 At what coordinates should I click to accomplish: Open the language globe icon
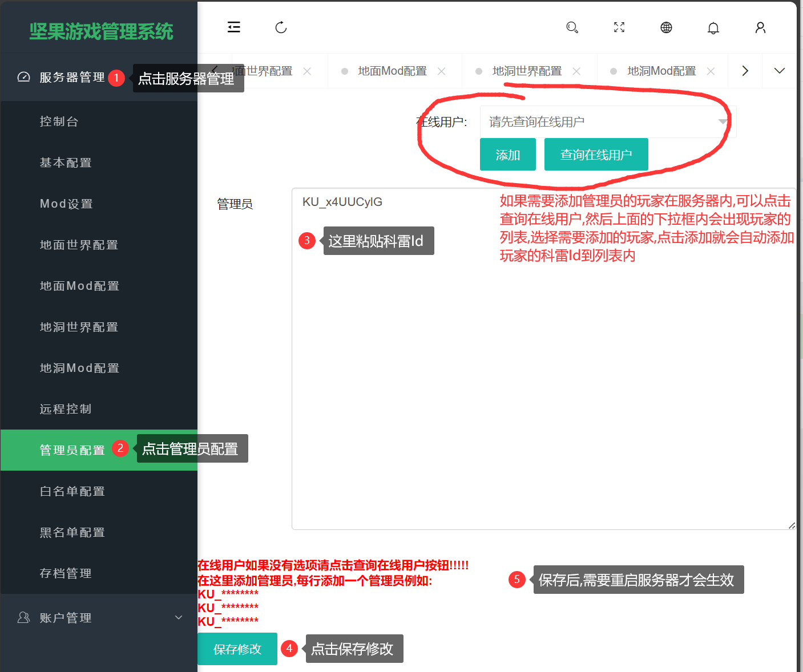pyautogui.click(x=666, y=27)
